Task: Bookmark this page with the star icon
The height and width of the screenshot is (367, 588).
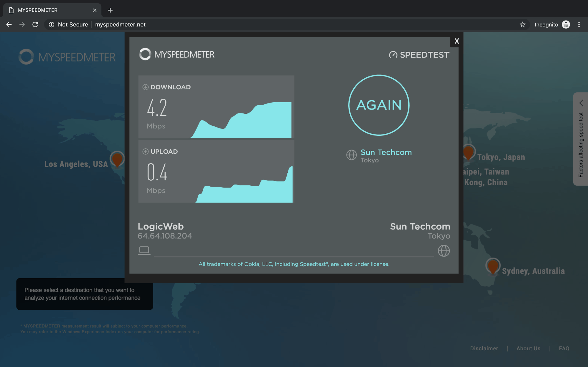Action: pyautogui.click(x=522, y=25)
